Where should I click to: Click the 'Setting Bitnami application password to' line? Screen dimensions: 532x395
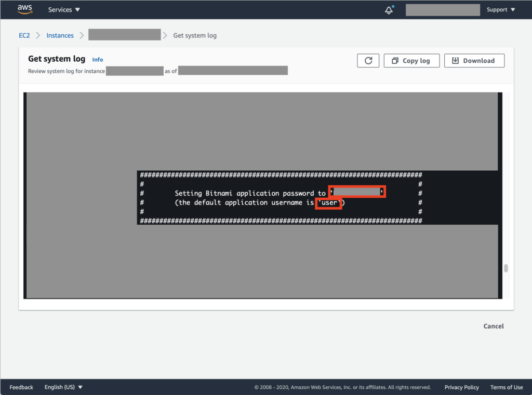(250, 193)
